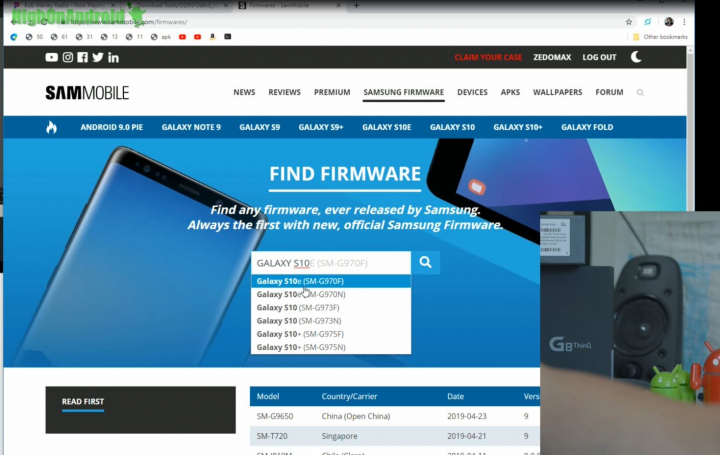Open the '50' bookmark in the bookmarks bar
Screen dimensions: 720x455
tap(34, 37)
